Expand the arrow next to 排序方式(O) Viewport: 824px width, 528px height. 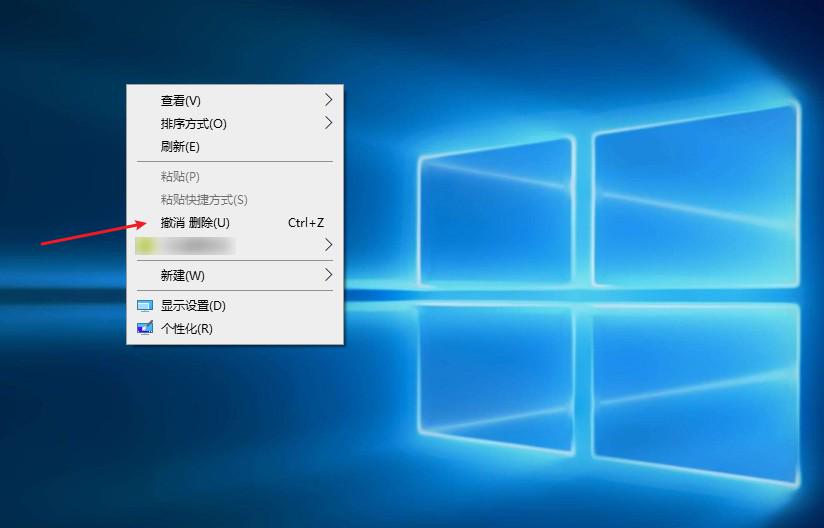tap(328, 122)
